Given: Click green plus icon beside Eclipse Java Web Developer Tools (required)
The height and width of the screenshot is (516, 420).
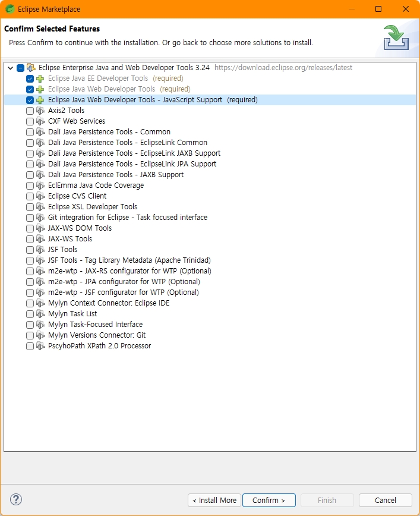Looking at the screenshot, I should (40, 90).
